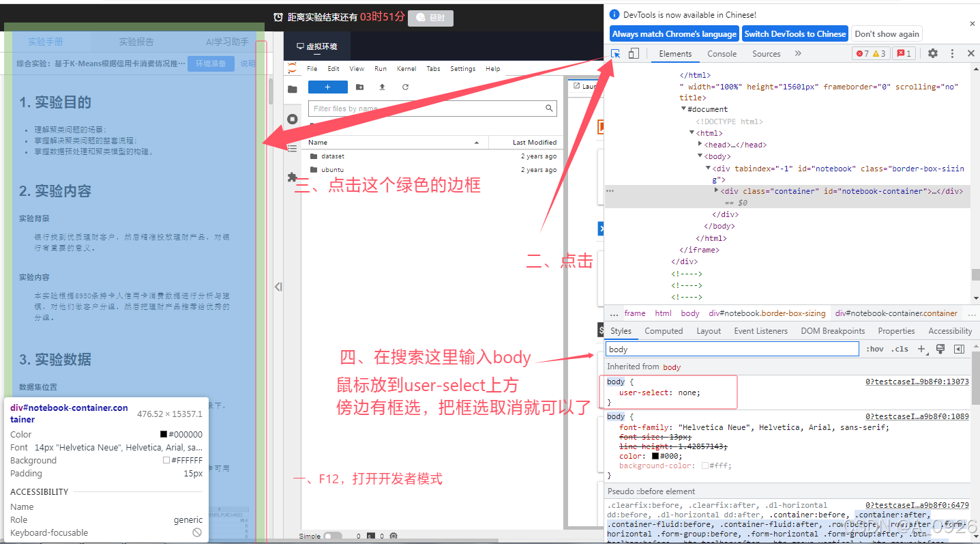The height and width of the screenshot is (544, 980).
Task: Open the Accessibility pane tab
Action: (950, 331)
